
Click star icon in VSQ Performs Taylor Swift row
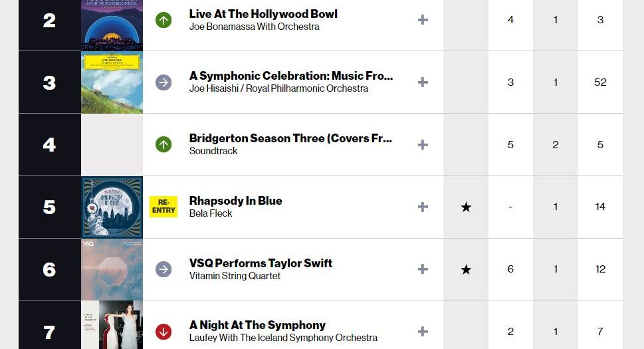[466, 269]
